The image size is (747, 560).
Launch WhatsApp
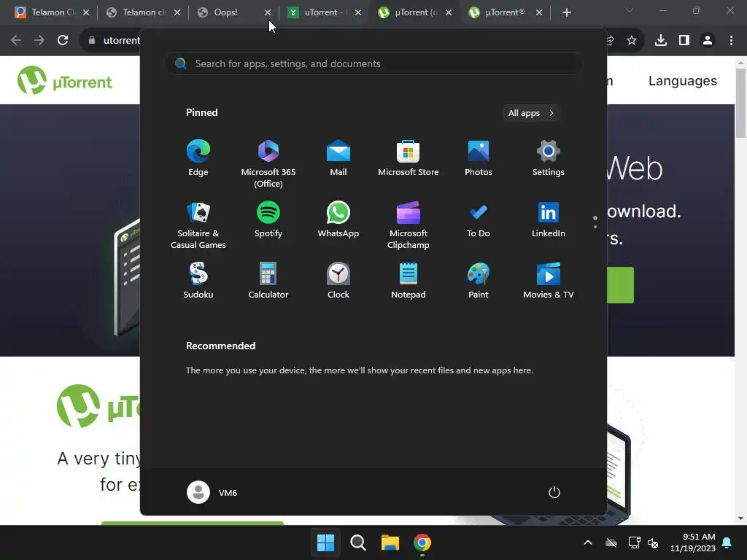[x=338, y=220]
